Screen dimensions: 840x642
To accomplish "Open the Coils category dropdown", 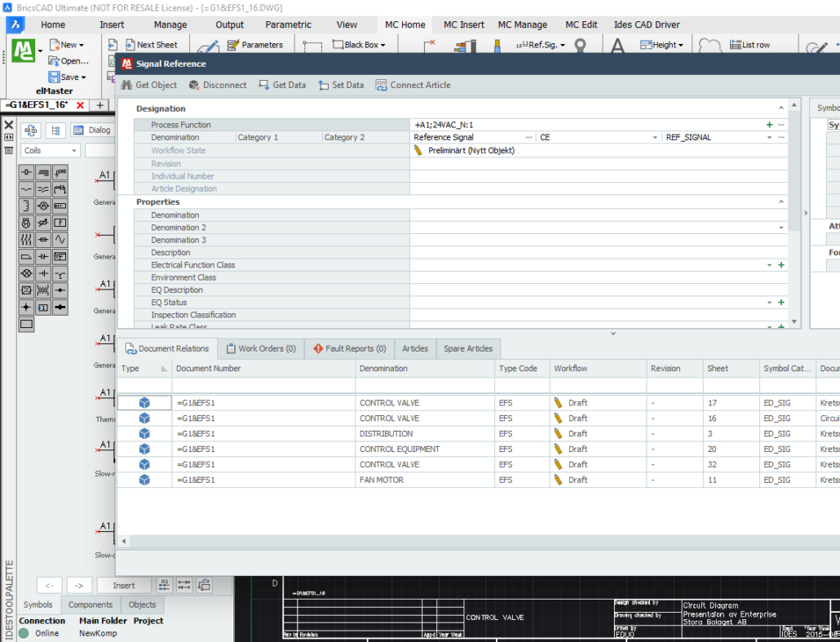I will point(51,151).
